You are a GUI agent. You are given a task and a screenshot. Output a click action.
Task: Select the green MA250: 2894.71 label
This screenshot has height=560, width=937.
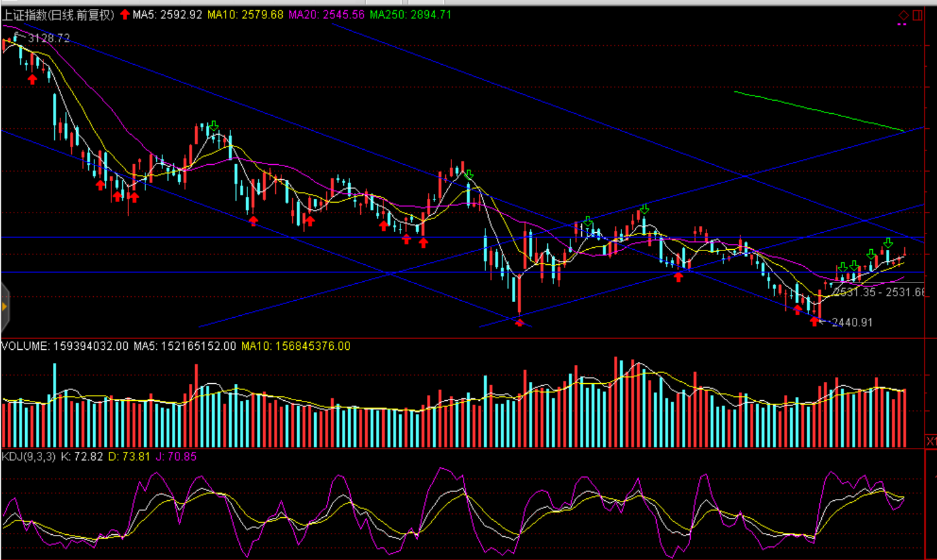pos(410,14)
